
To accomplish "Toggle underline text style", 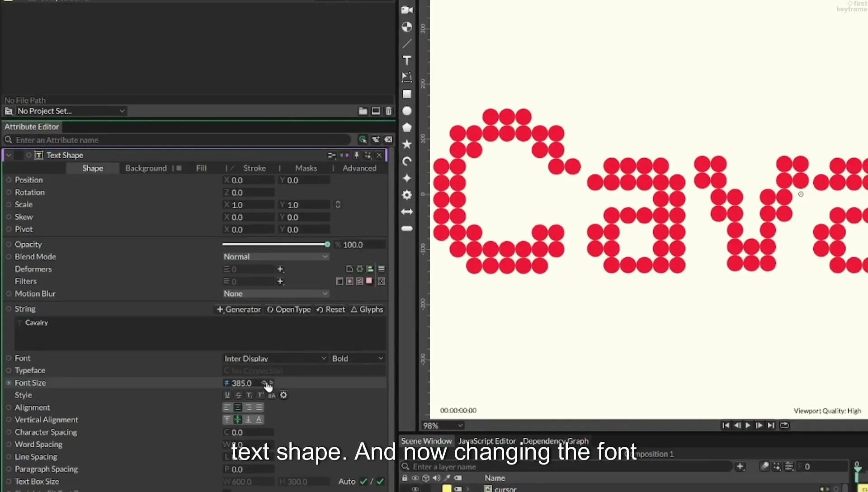I will coord(227,395).
